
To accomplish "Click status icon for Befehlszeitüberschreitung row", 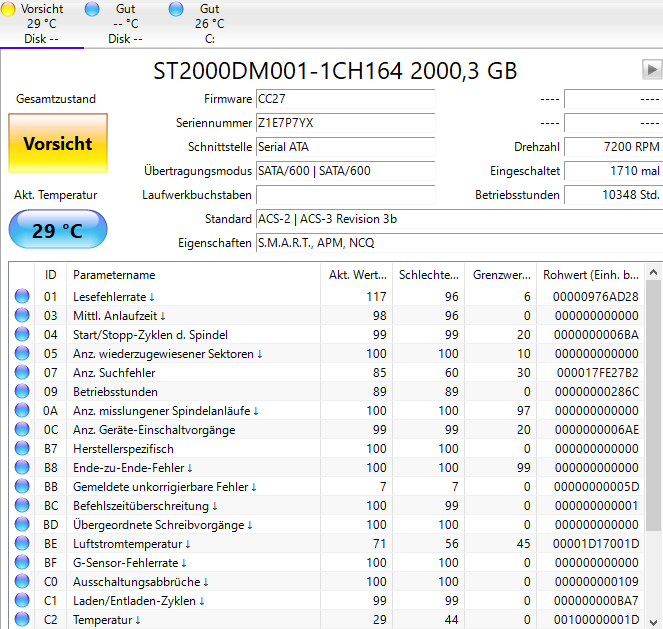I will click(x=22, y=506).
